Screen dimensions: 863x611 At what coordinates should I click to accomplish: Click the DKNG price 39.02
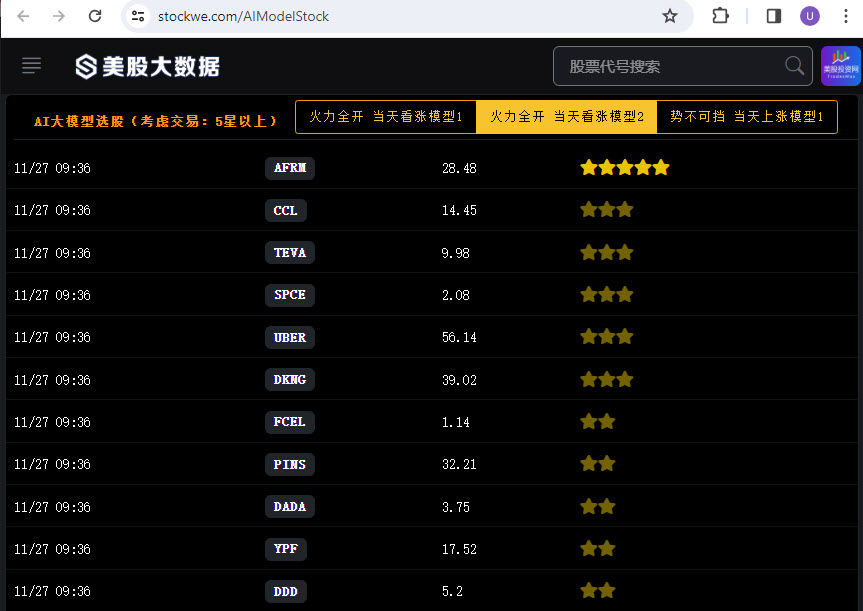pos(459,380)
